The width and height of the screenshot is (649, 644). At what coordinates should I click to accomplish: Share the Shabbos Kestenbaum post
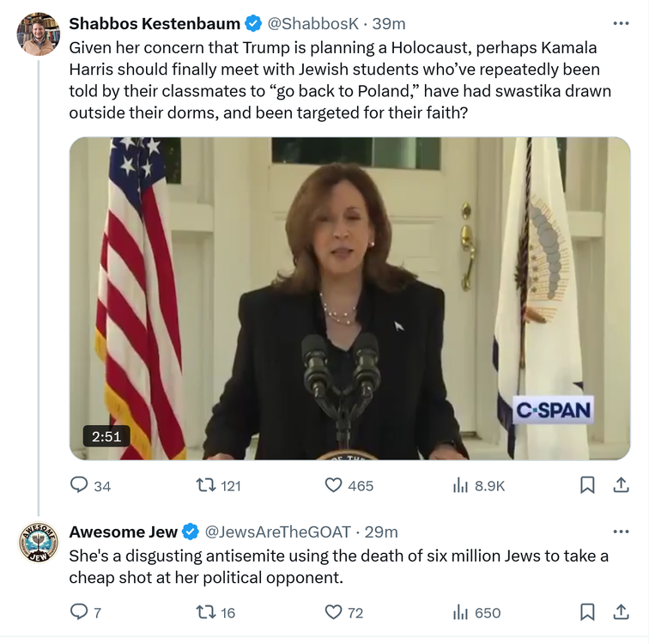[620, 485]
